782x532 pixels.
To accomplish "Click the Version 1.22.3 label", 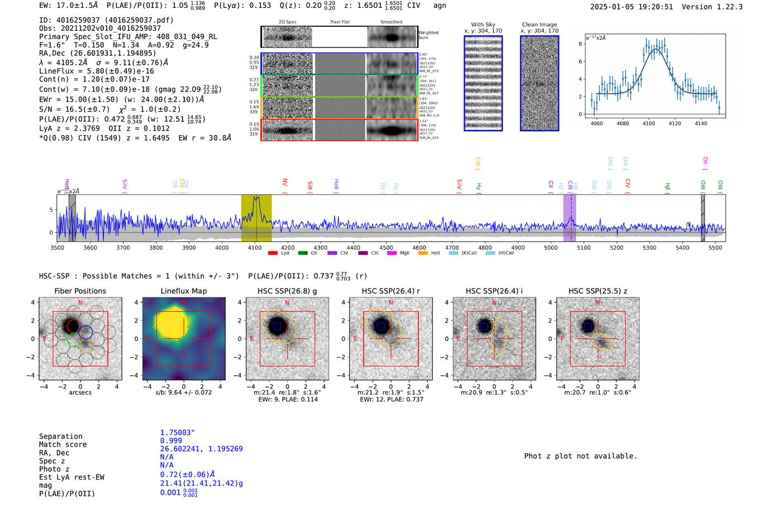I will (x=712, y=7).
